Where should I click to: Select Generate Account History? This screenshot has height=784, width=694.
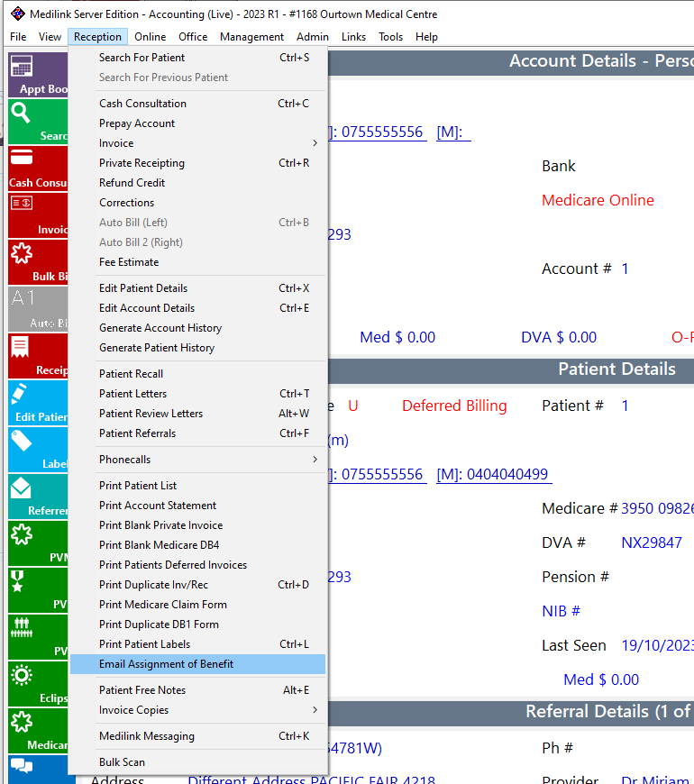pos(198,328)
